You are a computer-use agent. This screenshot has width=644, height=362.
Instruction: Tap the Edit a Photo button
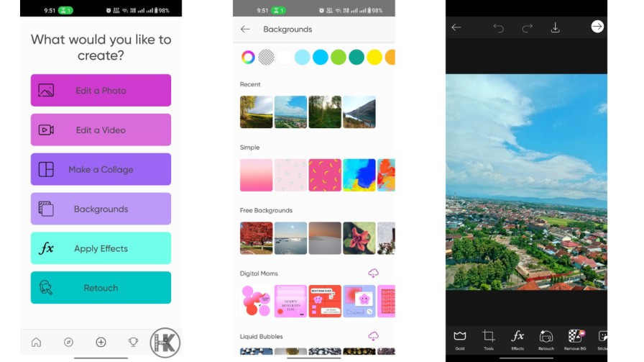[x=101, y=90]
